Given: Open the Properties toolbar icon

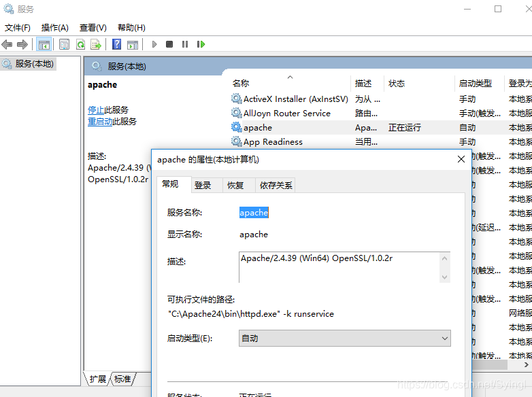Looking at the screenshot, I should tap(64, 44).
